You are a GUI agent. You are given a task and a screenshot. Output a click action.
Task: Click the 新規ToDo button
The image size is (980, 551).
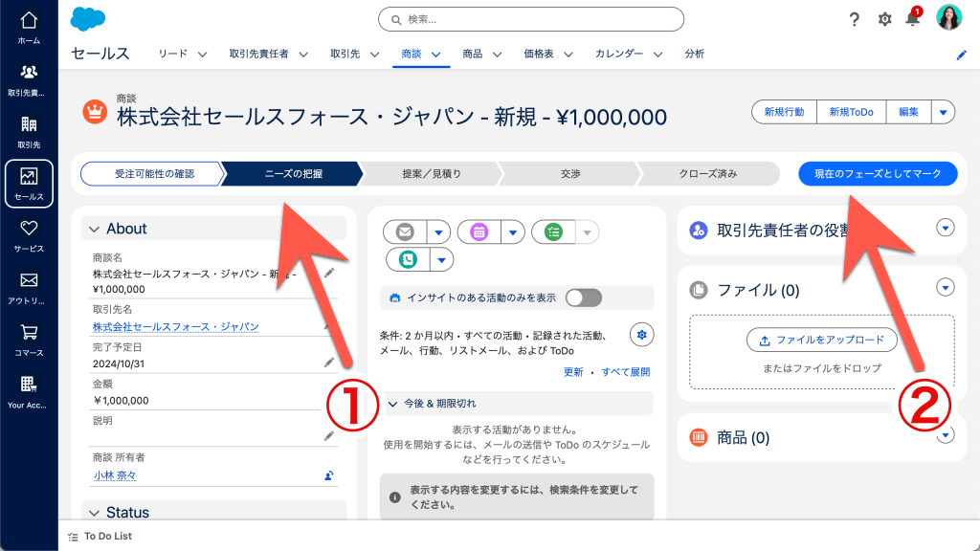click(x=851, y=113)
